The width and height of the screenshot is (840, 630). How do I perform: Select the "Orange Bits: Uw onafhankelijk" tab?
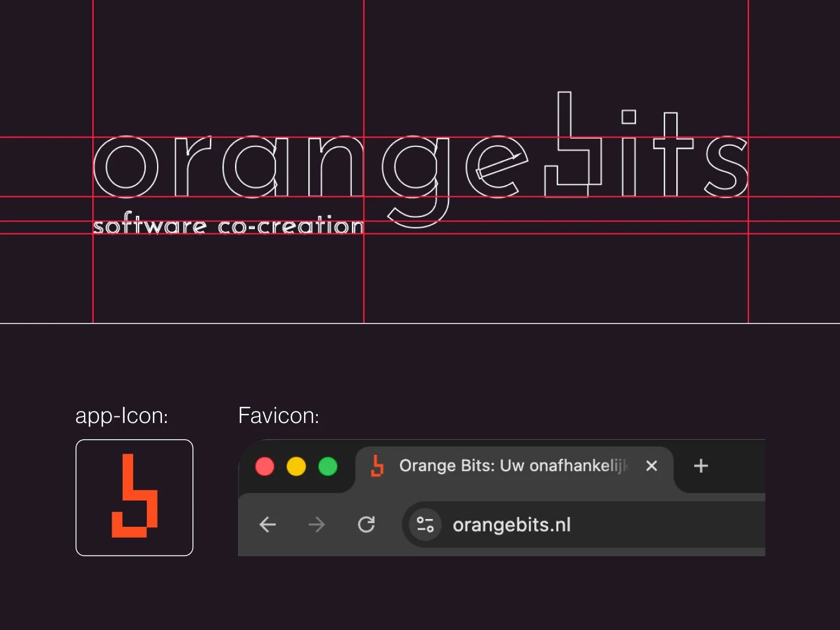[x=513, y=466]
